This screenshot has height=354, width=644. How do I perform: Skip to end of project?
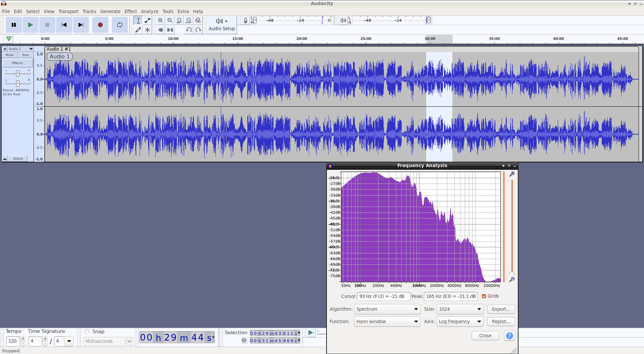pos(81,25)
